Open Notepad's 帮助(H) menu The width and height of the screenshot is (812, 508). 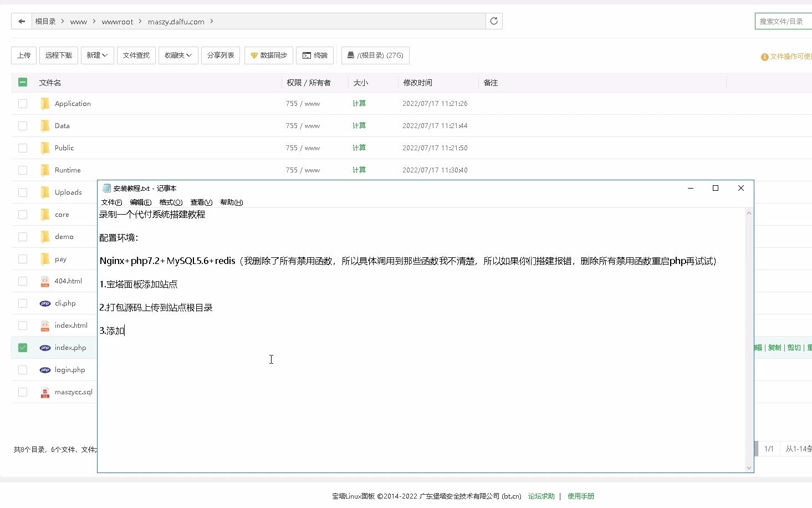point(232,202)
